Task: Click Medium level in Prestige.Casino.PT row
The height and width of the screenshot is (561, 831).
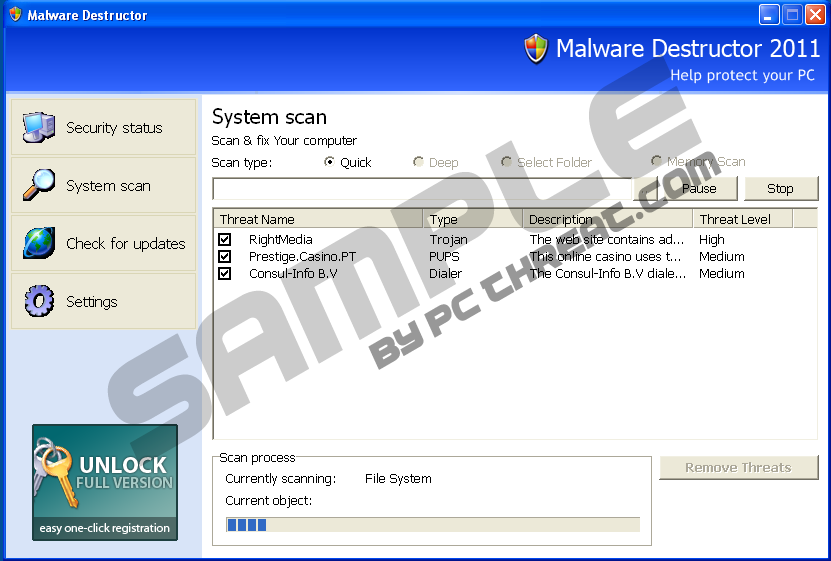Action: [721, 256]
